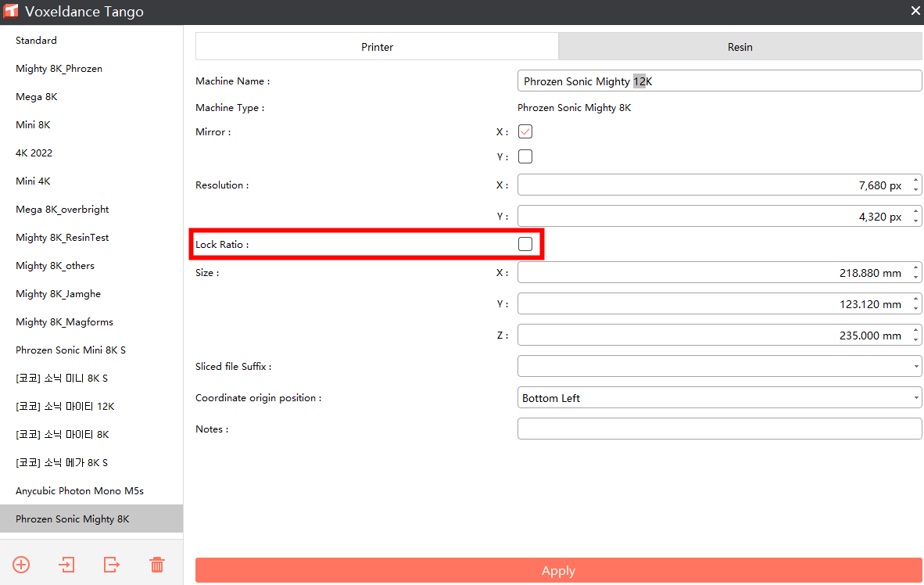Viewport: 924px width, 585px height.
Task: Enable the Lock Ratio checkbox
Action: point(525,244)
